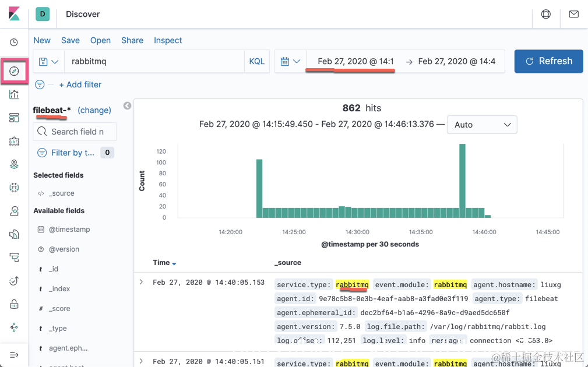This screenshot has width=588, height=367.
Task: Collapse the fields sidebar arrow
Action: pos(127,105)
